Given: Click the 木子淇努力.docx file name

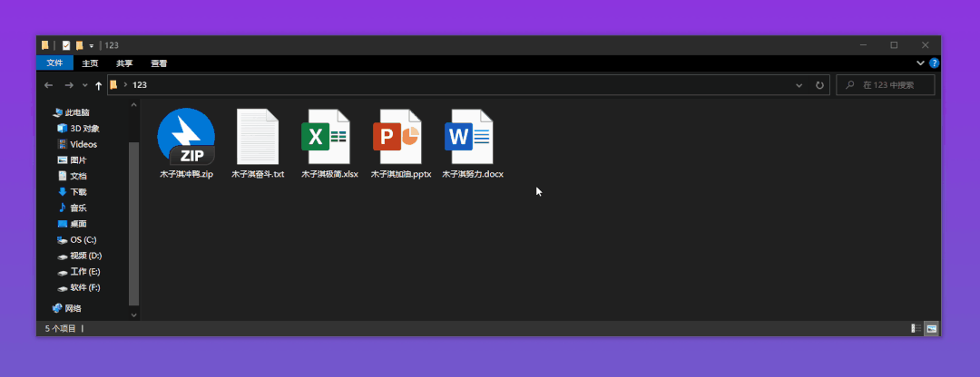Looking at the screenshot, I should 473,174.
